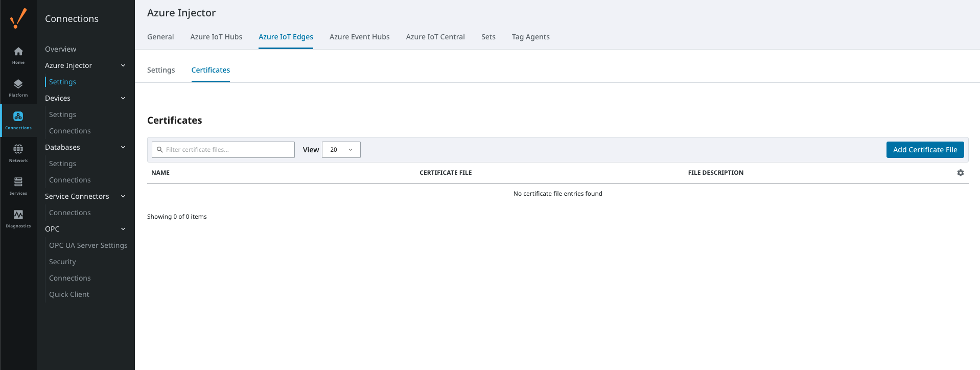The height and width of the screenshot is (370, 980).
Task: Open the Diagnostics icon
Action: point(18,215)
